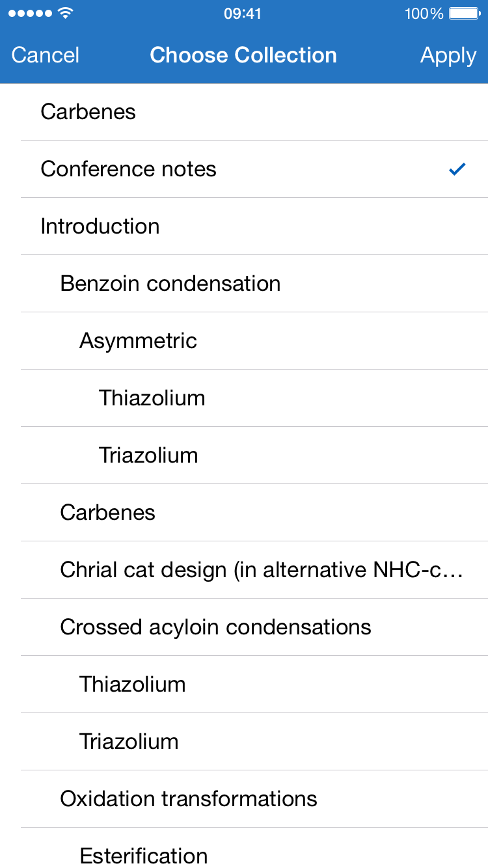Screen dimensions: 488x868
Task: Tap the battery icon in status bar
Action: 465,14
